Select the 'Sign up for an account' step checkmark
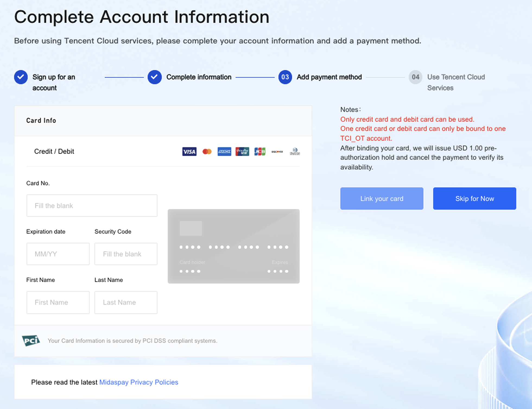 point(21,77)
